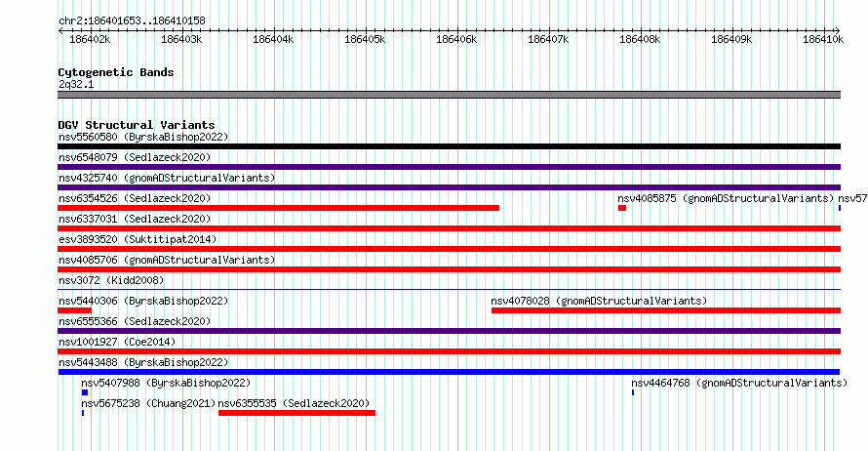Click the tiny blue nsv5675238 marker
This screenshot has height=451, width=868.
83,413
